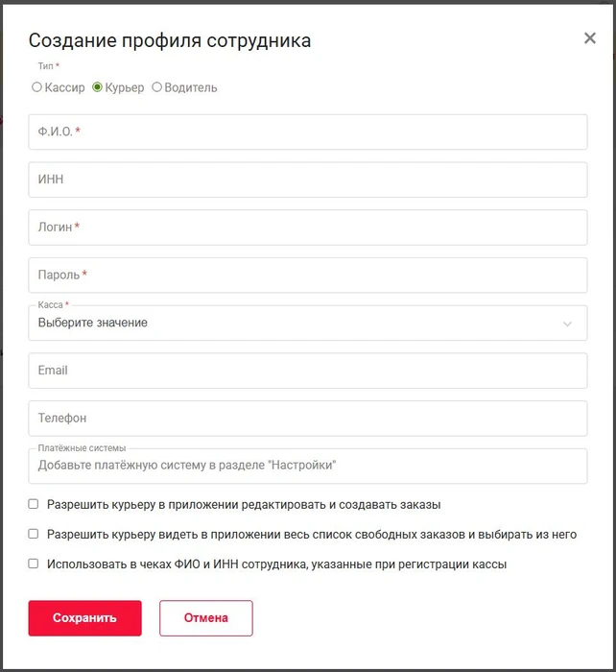
Task: Click the Использовать в чеках ФИО label text
Action: click(x=276, y=564)
